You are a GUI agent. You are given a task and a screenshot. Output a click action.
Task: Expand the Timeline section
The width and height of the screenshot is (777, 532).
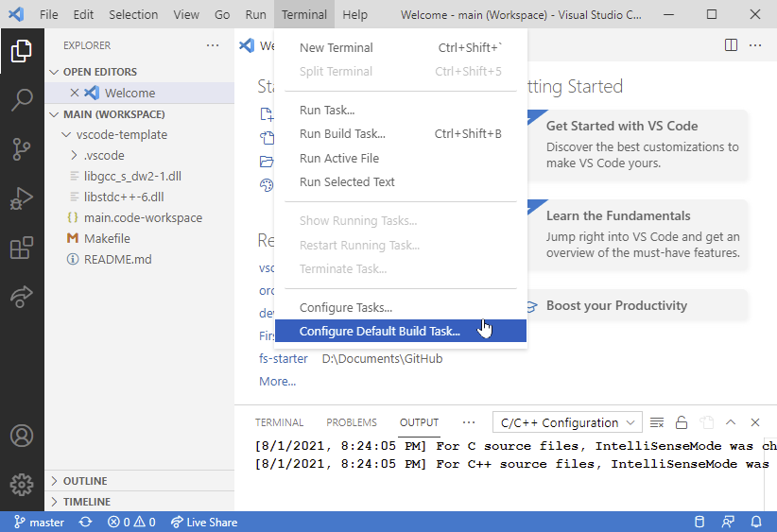(139, 502)
